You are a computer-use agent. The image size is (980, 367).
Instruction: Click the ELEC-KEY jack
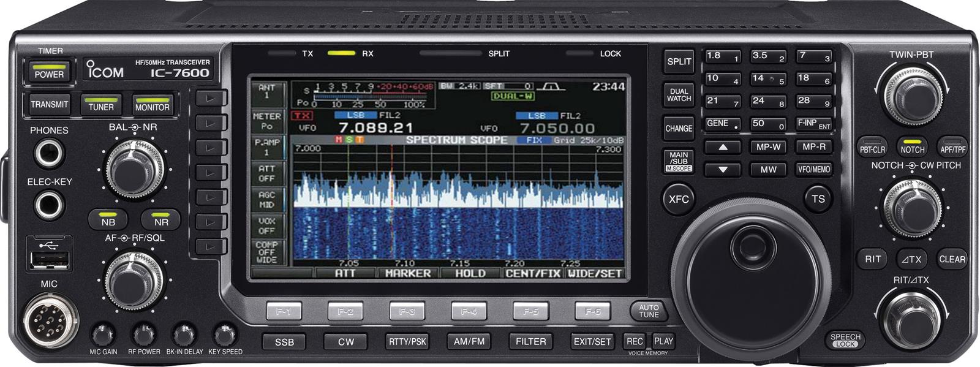[48, 204]
